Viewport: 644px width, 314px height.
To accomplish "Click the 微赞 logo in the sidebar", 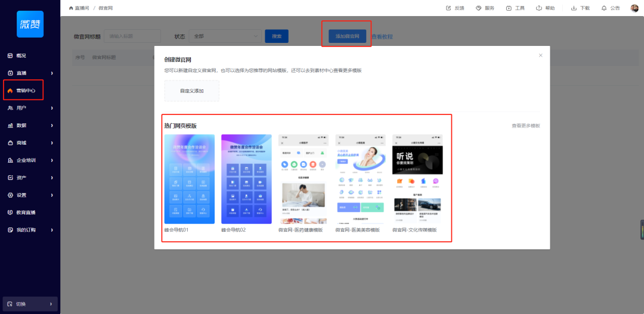I will point(30,24).
